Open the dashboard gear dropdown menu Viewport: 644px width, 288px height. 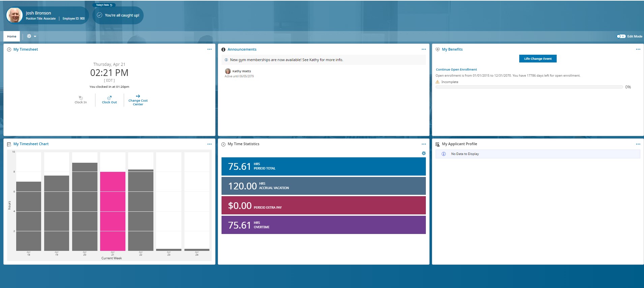31,36
